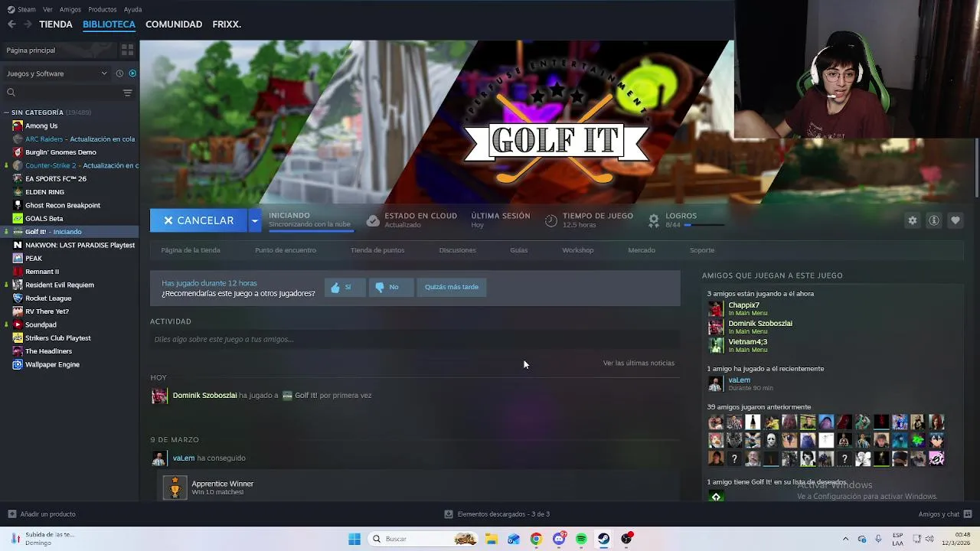Open the Tienda menu
This screenshot has height=551, width=980.
click(x=56, y=24)
